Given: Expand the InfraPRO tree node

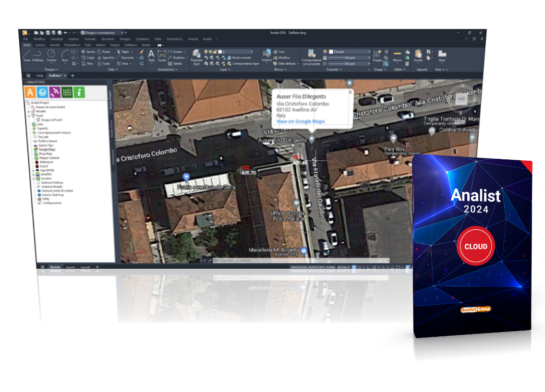Looking at the screenshot, I should click(33, 175).
